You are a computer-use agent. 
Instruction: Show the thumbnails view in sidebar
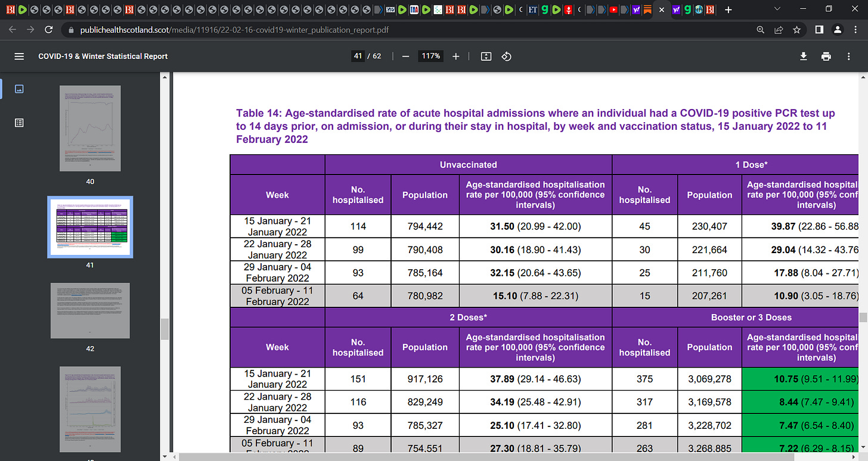pos(19,89)
